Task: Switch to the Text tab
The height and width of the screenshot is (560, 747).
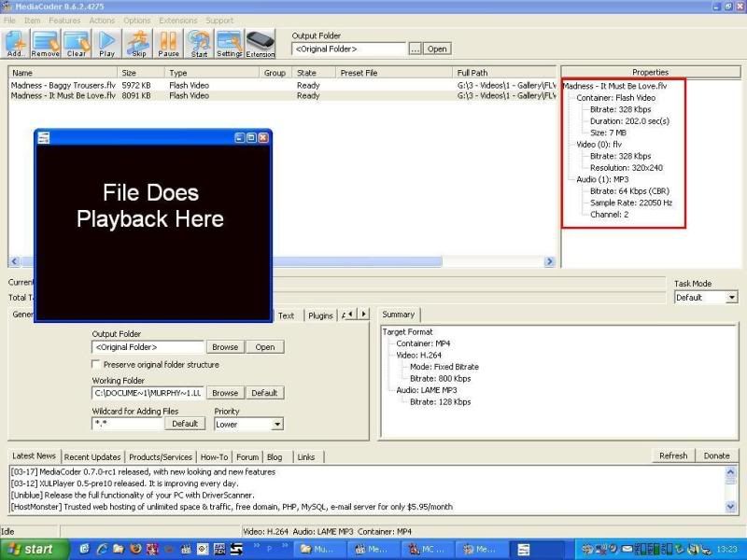Action: [286, 315]
